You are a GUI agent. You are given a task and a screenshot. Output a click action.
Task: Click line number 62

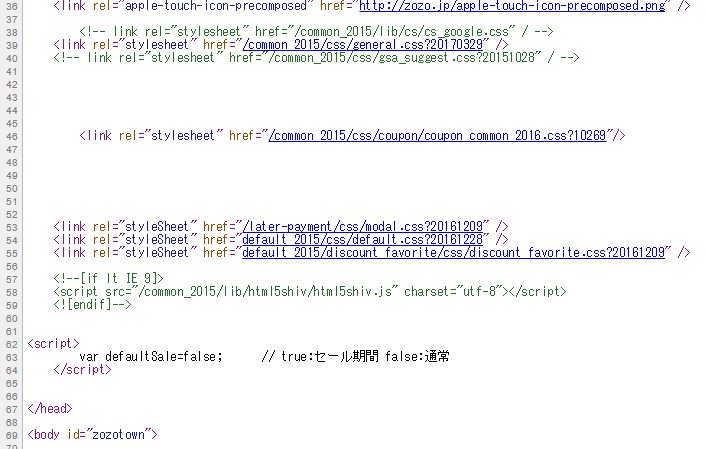(x=12, y=345)
